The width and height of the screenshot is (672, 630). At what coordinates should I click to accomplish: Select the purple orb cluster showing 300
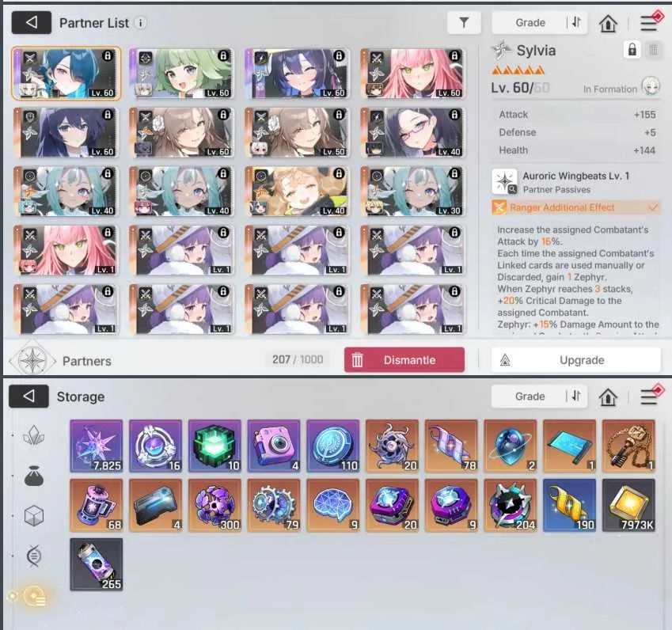pos(215,505)
